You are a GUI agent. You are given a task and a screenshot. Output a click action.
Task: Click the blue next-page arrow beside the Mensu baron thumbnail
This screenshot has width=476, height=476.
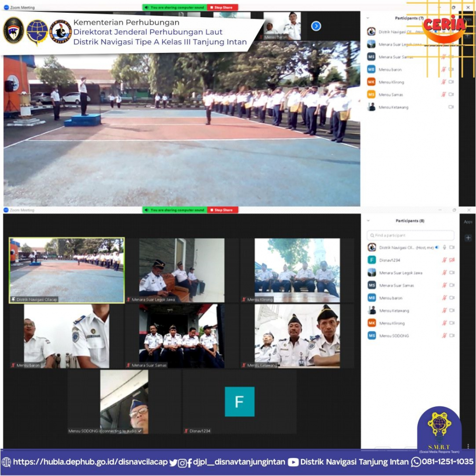pos(316,26)
